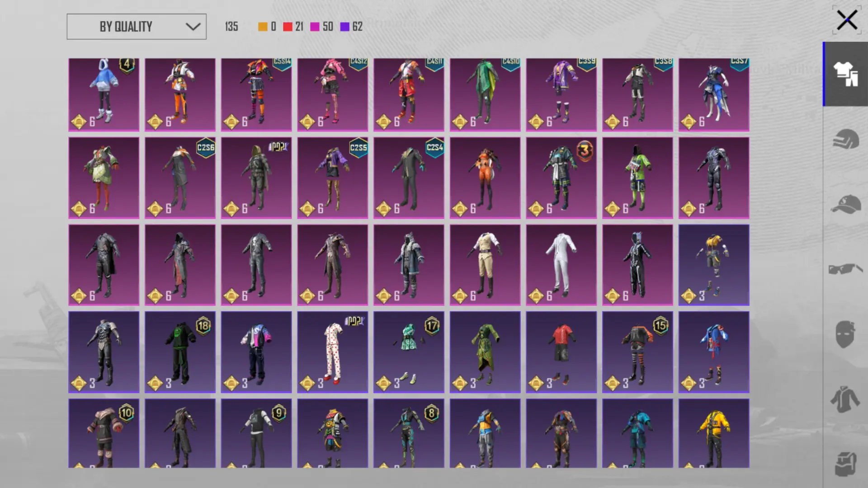Click the pink quality count 50
868x488 pixels.
[328, 27]
